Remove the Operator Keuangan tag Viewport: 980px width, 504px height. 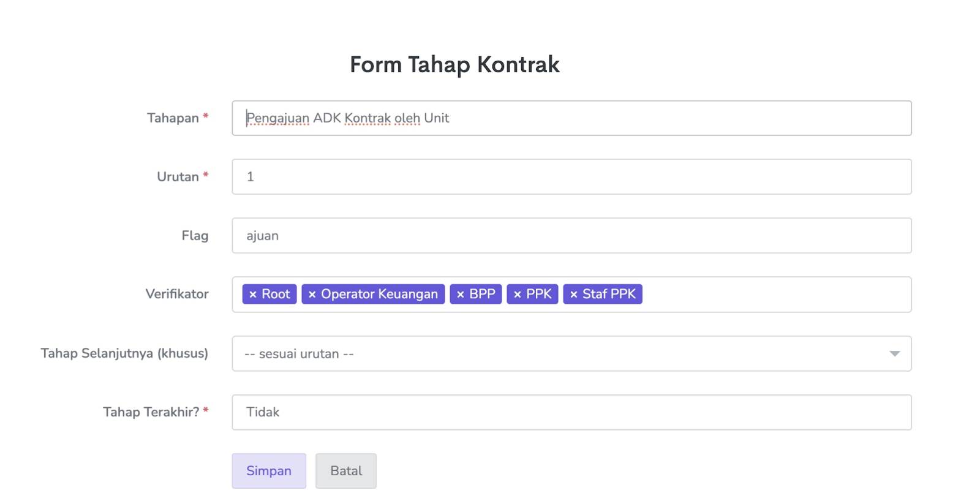(x=312, y=295)
